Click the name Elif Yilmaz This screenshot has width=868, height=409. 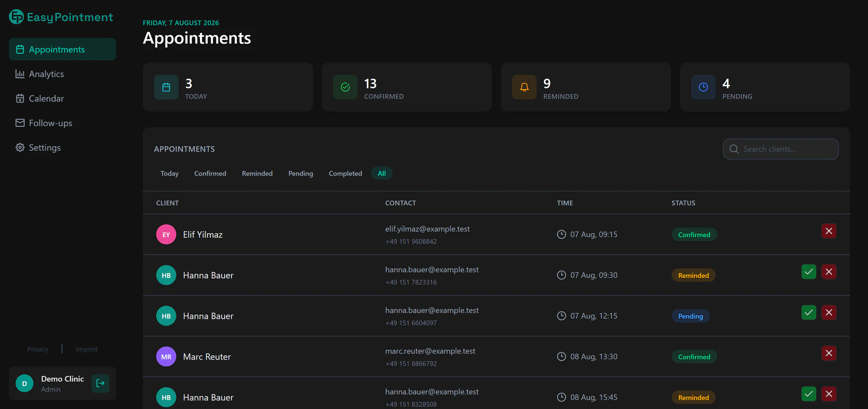tap(203, 234)
